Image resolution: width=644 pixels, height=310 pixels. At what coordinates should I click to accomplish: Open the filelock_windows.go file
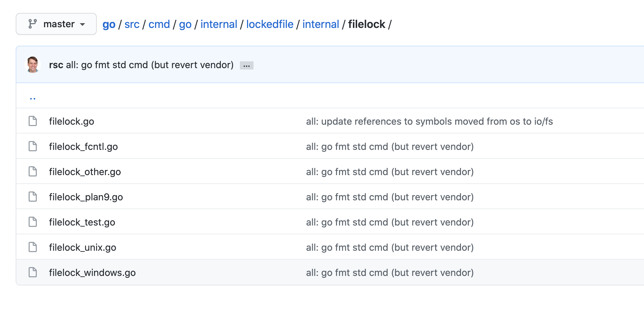(x=92, y=273)
